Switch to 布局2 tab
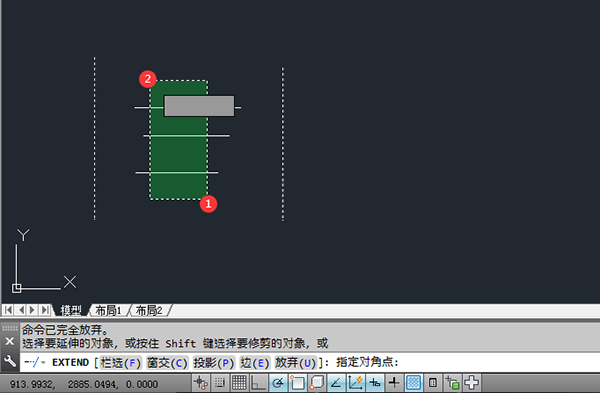600x393 pixels. [x=149, y=310]
